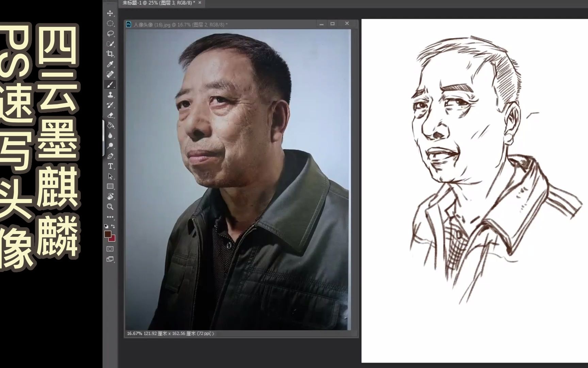Select the Blur tool
Screen dimensions: 588x368
110,136
